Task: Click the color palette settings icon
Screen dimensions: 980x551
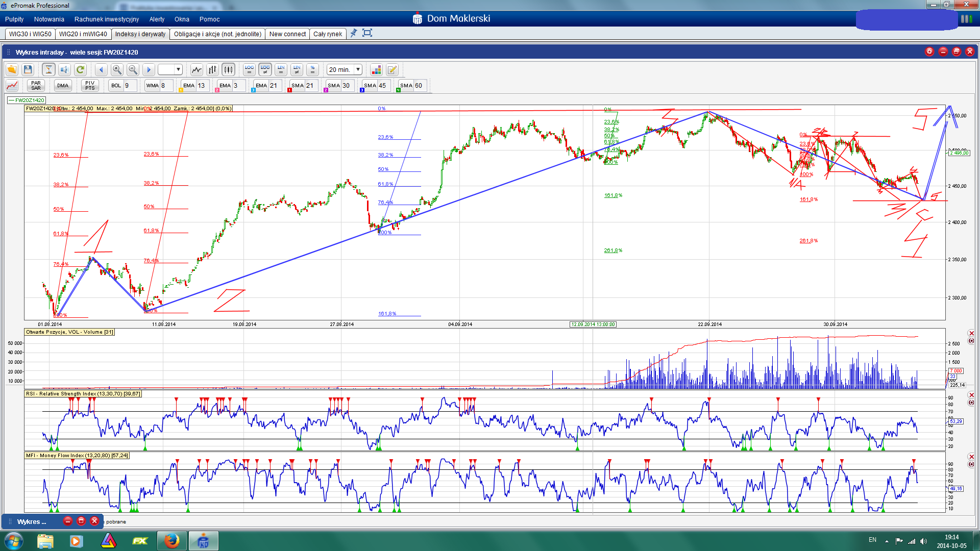Action: (x=376, y=70)
